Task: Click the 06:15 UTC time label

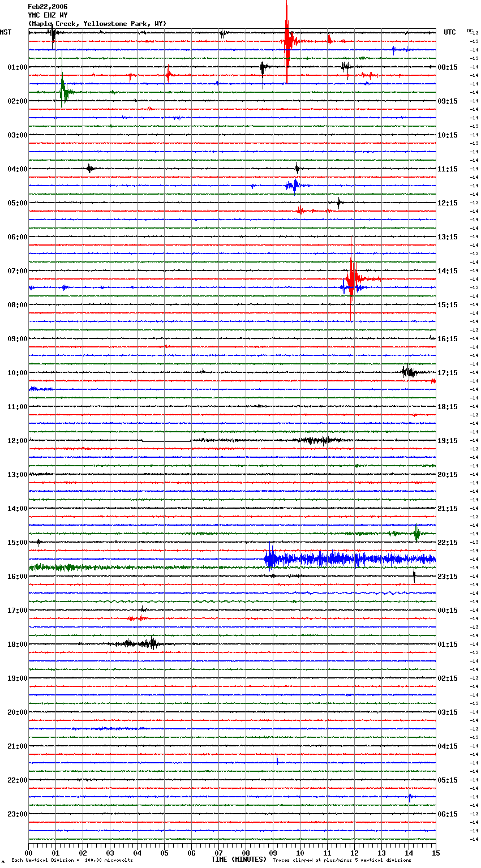Action: point(448,814)
